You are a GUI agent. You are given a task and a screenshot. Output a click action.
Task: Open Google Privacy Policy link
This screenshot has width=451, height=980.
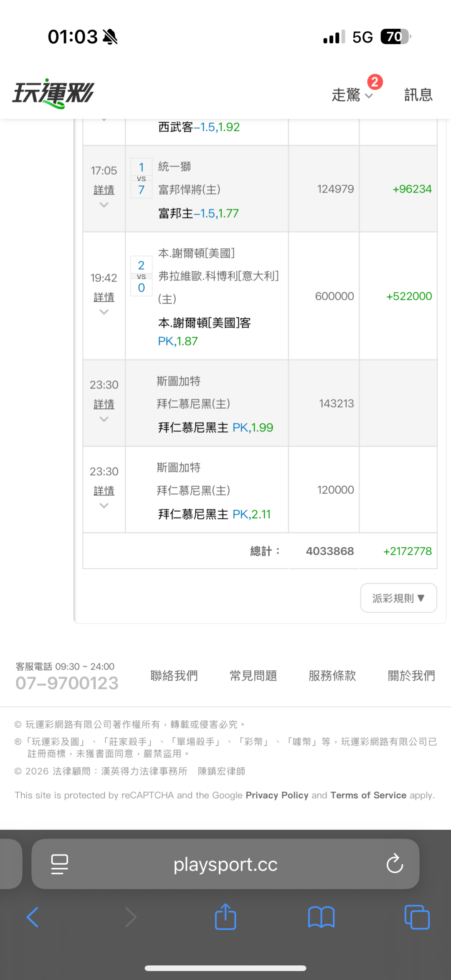coord(277,795)
